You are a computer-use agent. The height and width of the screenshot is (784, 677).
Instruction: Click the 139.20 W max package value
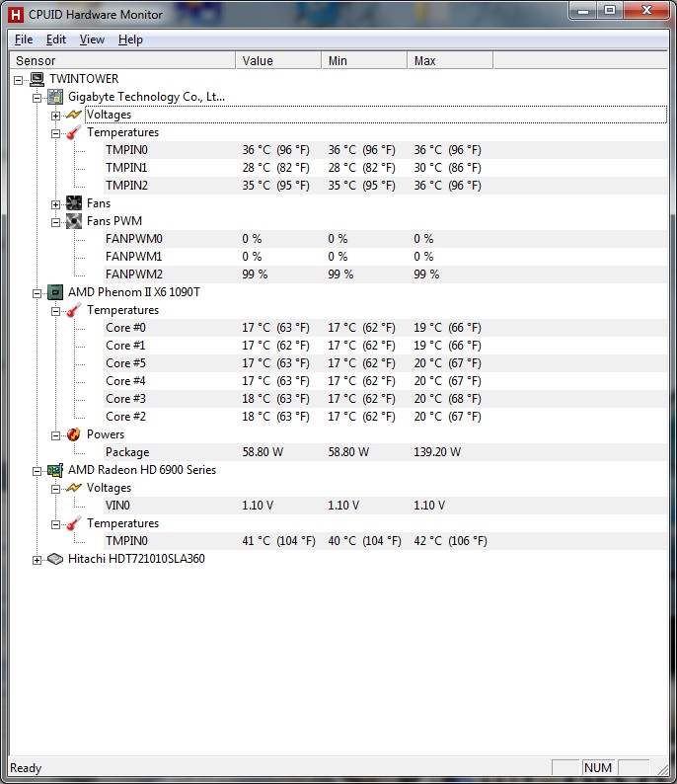(437, 452)
